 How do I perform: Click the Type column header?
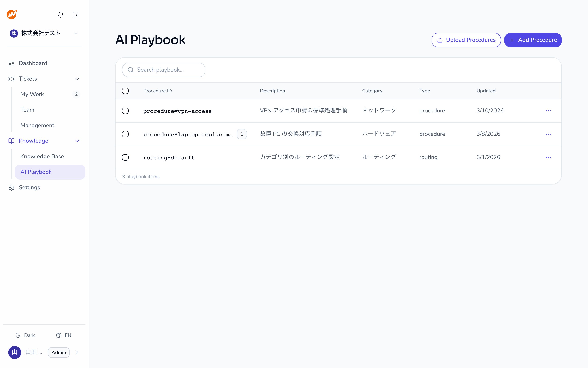pyautogui.click(x=424, y=91)
